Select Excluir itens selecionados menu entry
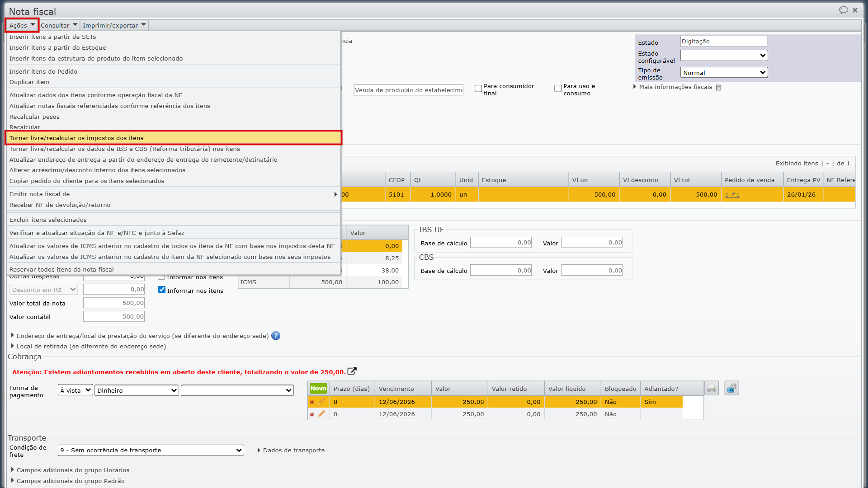The width and height of the screenshot is (868, 488). click(x=173, y=220)
